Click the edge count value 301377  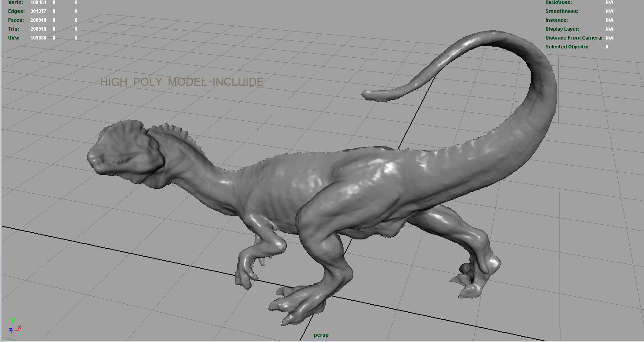click(x=38, y=11)
